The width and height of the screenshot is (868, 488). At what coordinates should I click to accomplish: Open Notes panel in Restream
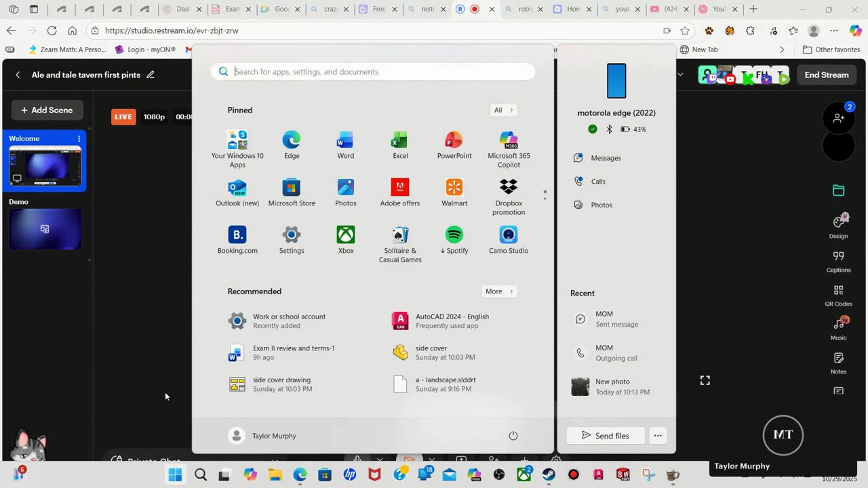pyautogui.click(x=839, y=363)
